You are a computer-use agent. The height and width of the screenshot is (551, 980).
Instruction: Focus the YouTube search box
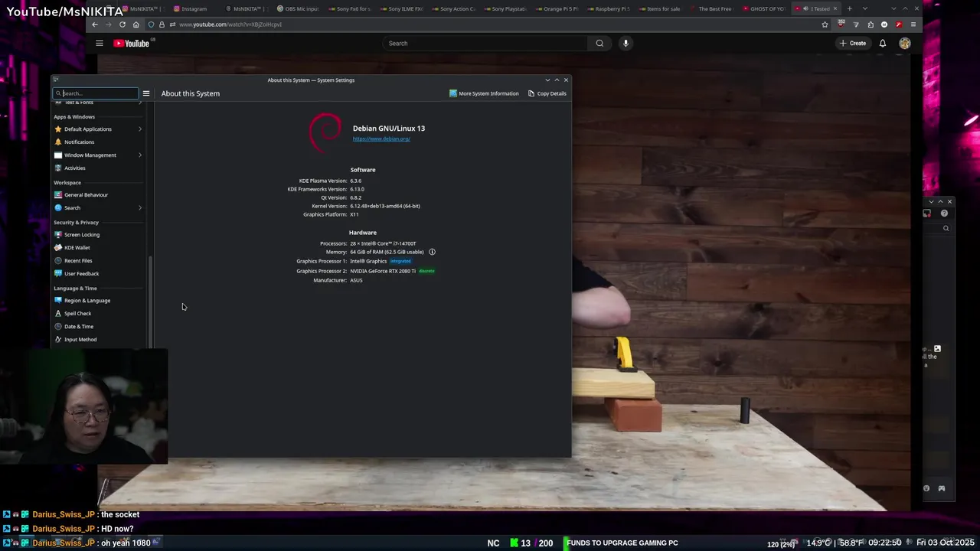pos(485,44)
